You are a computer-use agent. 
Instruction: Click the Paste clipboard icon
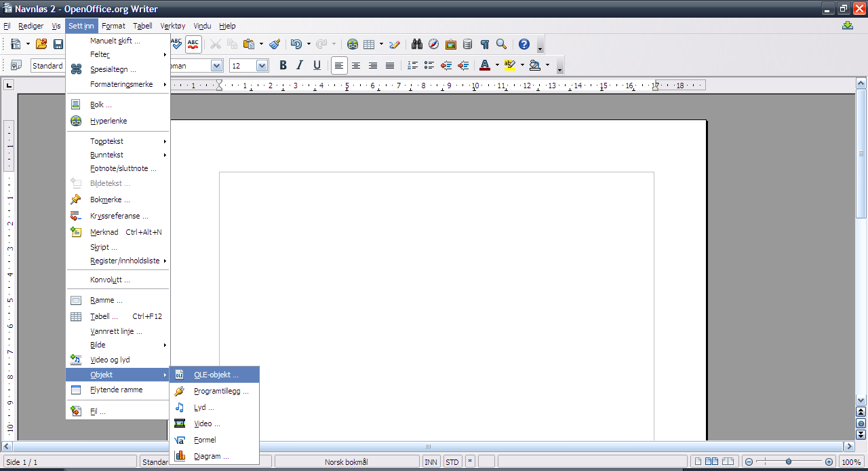click(249, 44)
